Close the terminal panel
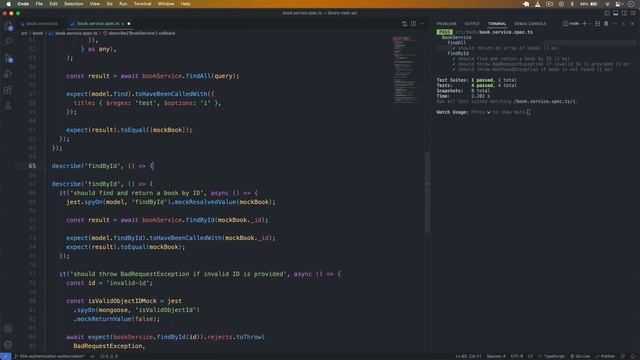This screenshot has width=640, height=360. click(x=632, y=24)
